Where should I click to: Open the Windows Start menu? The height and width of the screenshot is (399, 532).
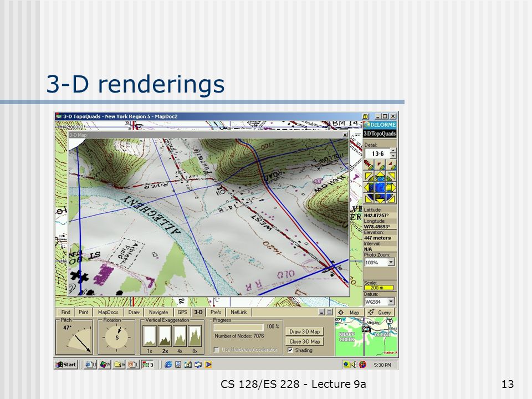click(66, 365)
